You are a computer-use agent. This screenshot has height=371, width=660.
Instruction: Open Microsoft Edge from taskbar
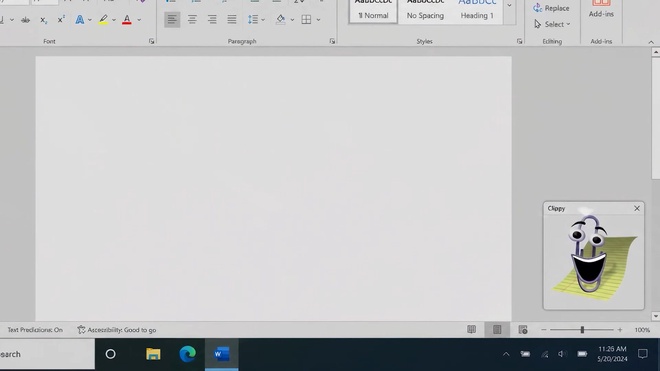187,354
